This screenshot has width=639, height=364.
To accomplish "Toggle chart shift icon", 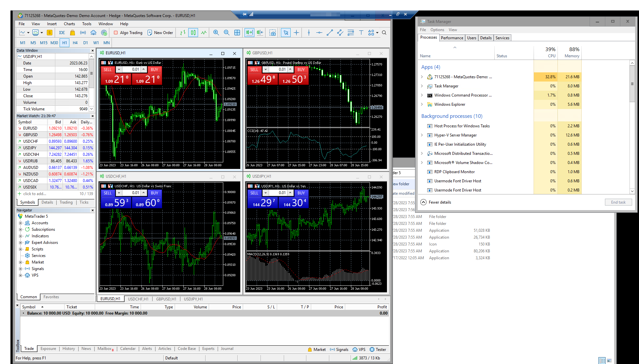I will (260, 33).
